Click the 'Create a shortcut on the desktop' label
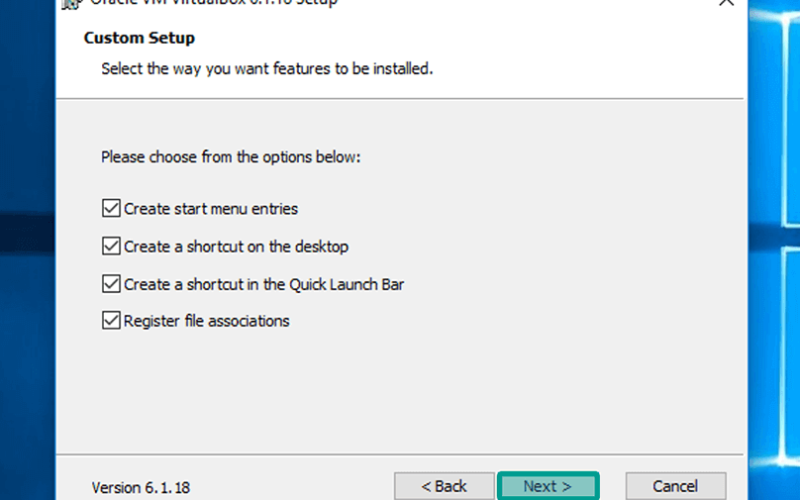The width and height of the screenshot is (800, 500). pos(236,246)
